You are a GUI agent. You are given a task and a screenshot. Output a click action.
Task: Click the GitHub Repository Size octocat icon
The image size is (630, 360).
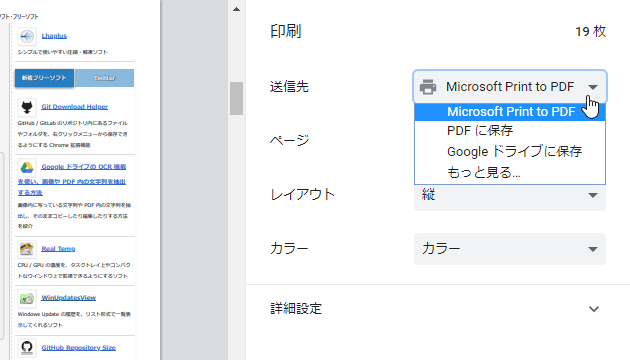(27, 348)
